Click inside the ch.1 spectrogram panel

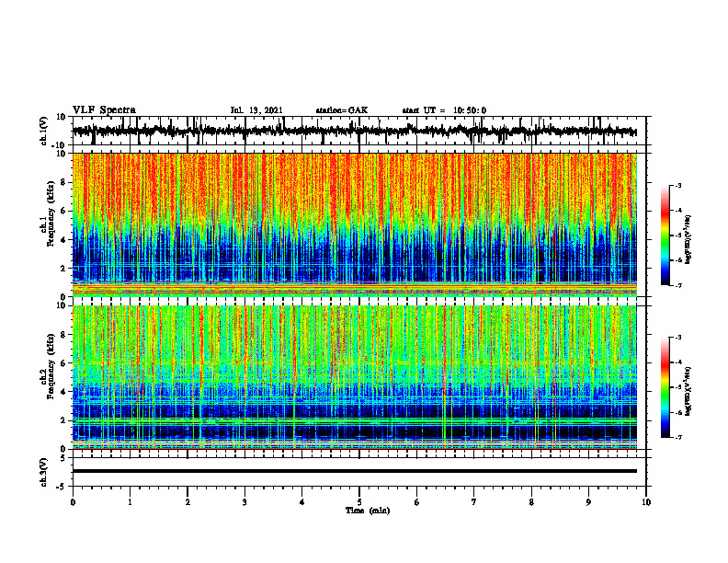pos(355,224)
